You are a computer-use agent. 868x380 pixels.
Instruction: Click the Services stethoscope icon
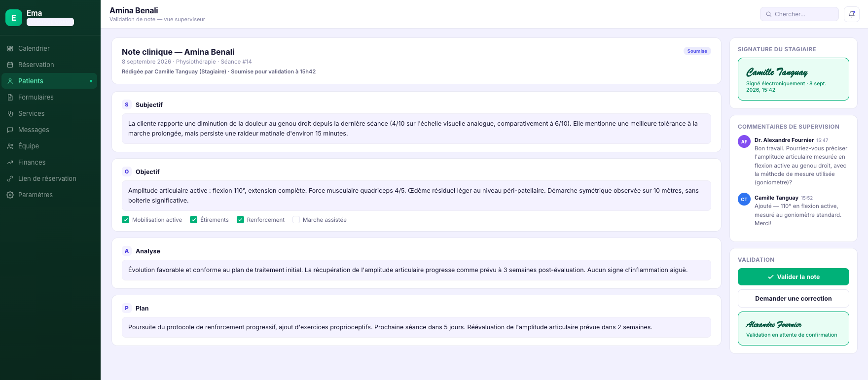pos(10,113)
